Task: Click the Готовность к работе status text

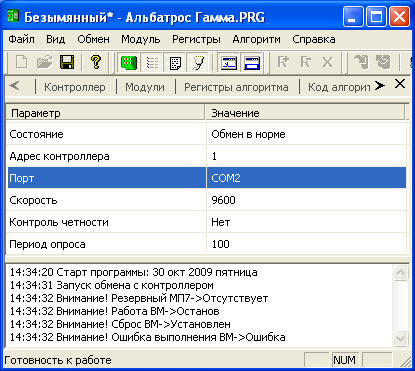Action: 58,360
